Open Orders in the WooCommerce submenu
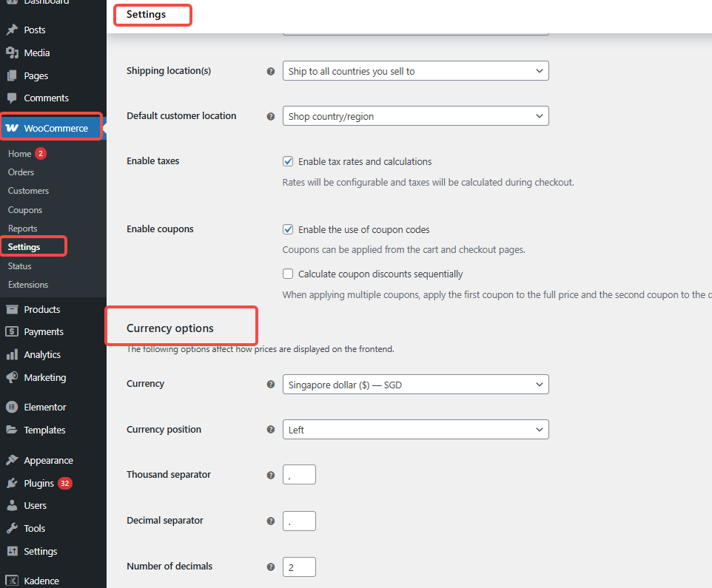 [21, 172]
